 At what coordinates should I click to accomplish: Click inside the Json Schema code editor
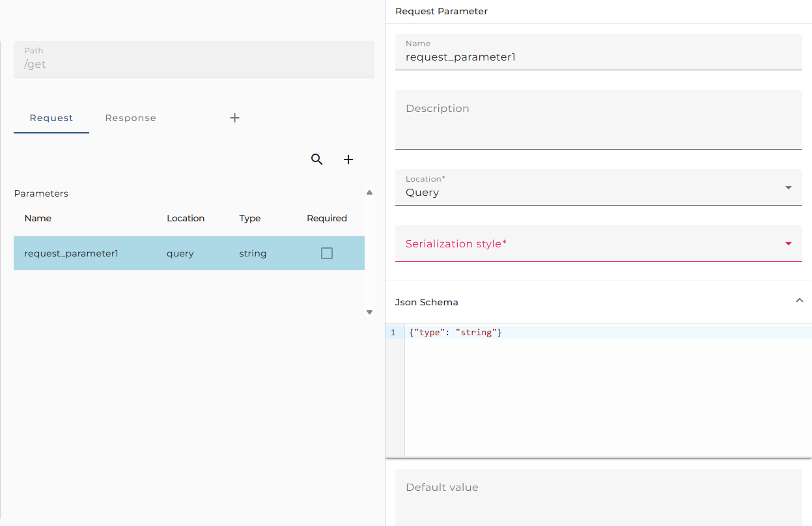(x=608, y=391)
